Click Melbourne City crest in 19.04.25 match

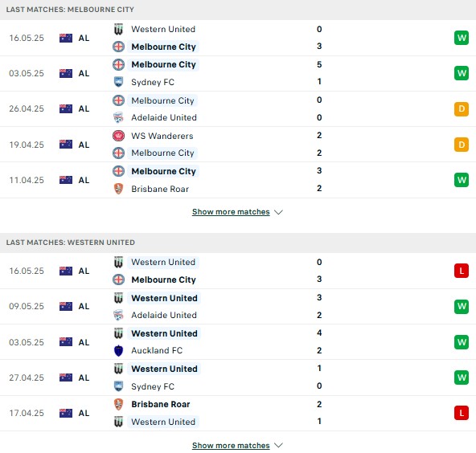[x=118, y=153]
